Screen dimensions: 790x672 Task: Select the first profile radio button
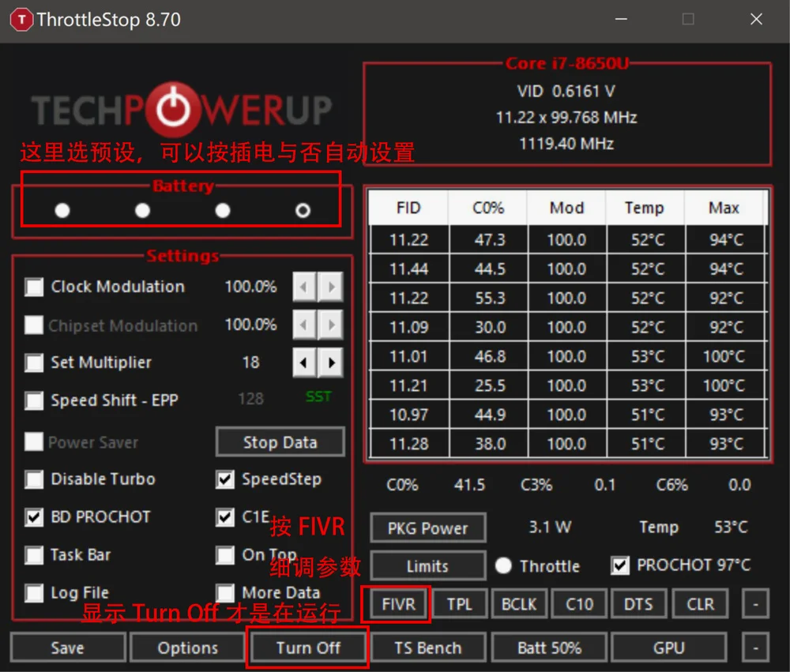tap(62, 210)
